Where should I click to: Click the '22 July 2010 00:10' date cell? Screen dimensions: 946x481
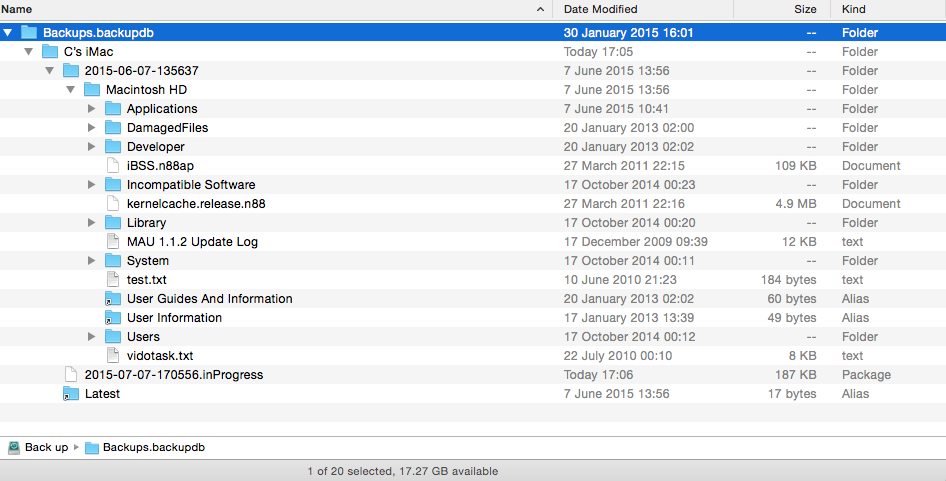pyautogui.click(x=618, y=356)
